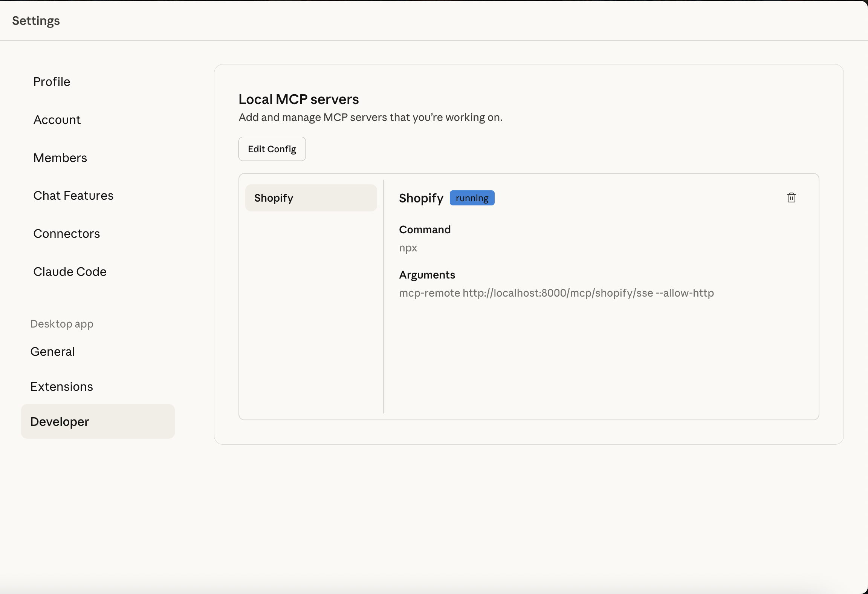Click the Desktop app section label

61,324
